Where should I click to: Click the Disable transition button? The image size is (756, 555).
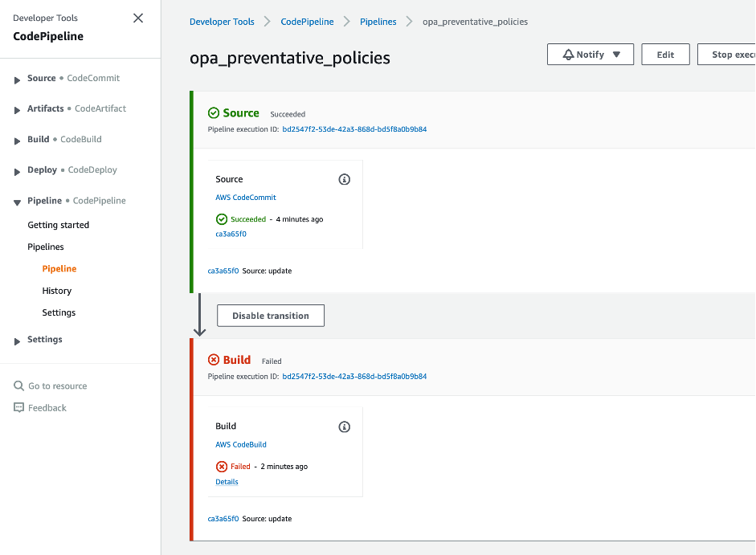(x=270, y=315)
